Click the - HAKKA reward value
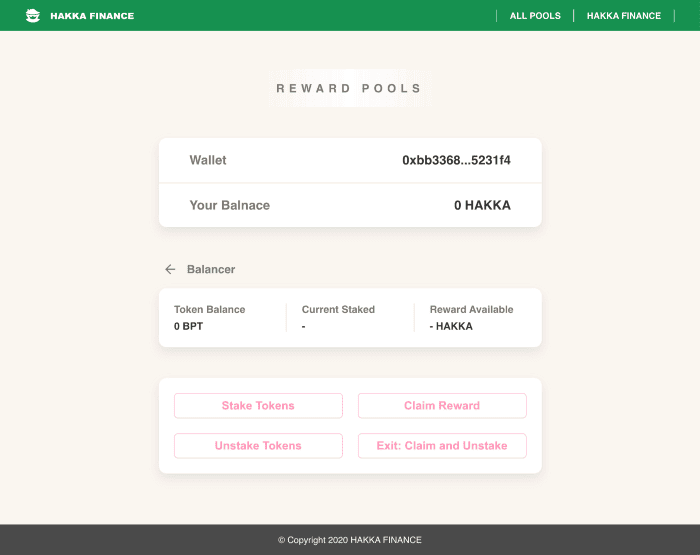The image size is (700, 555). click(451, 326)
